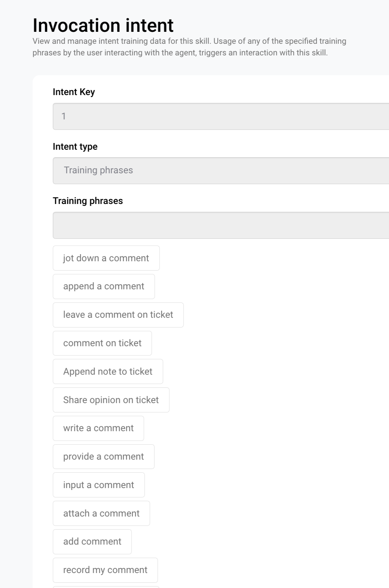Viewport: 389px width, 588px height.
Task: Pick the "provide a comment" training phrase
Action: coord(104,457)
